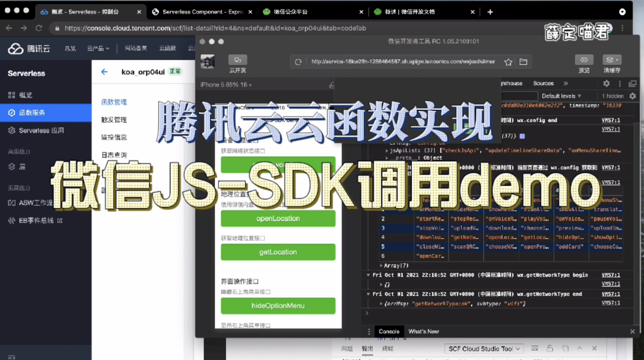Screen dimensions: 644x360
Task: Select 触发管理 in the function menu
Action: tap(114, 120)
